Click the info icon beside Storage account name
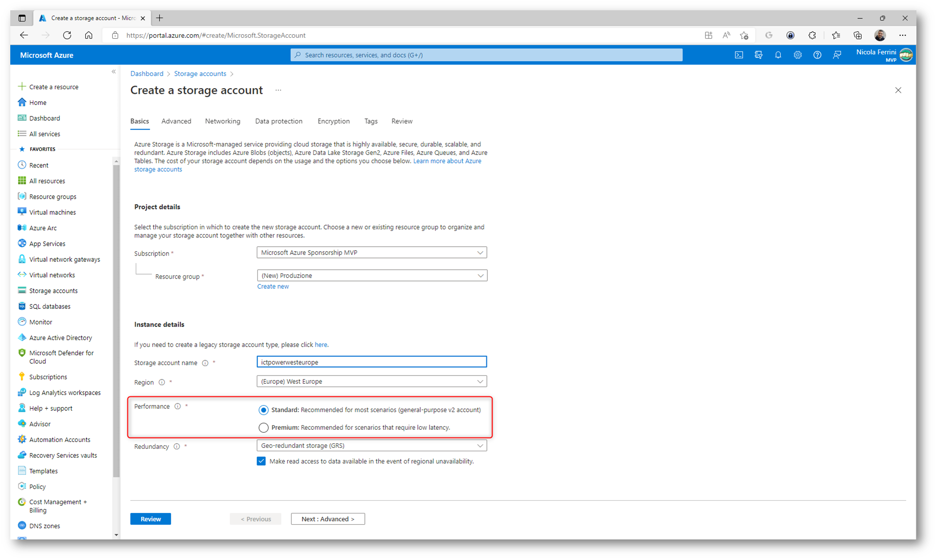The width and height of the screenshot is (937, 560). (205, 363)
